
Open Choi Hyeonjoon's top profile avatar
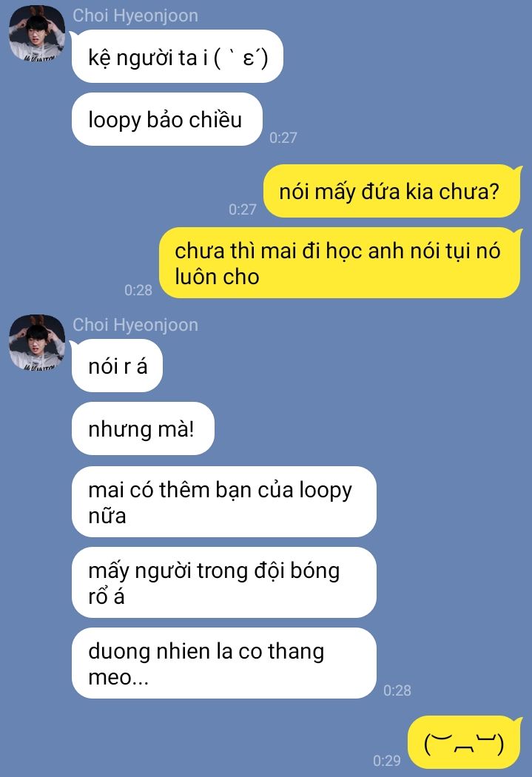37,33
